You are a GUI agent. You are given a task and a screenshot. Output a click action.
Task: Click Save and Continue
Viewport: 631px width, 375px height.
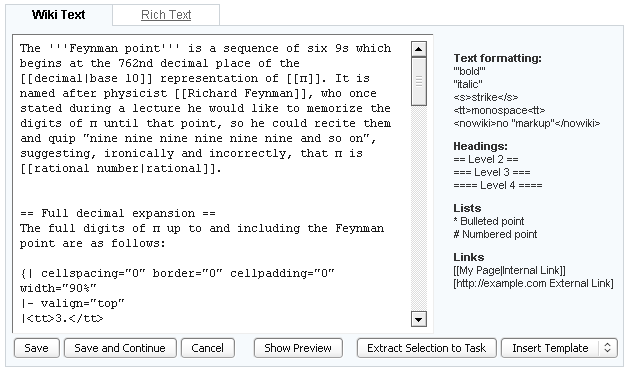click(120, 348)
